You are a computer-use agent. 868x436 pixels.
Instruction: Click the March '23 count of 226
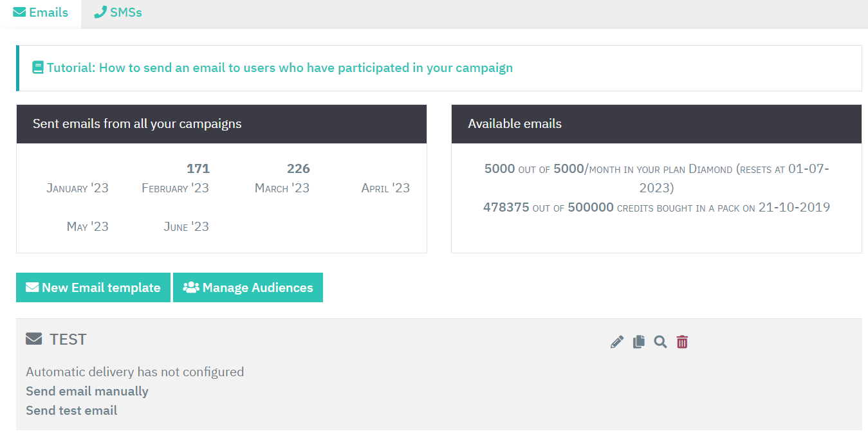[299, 168]
